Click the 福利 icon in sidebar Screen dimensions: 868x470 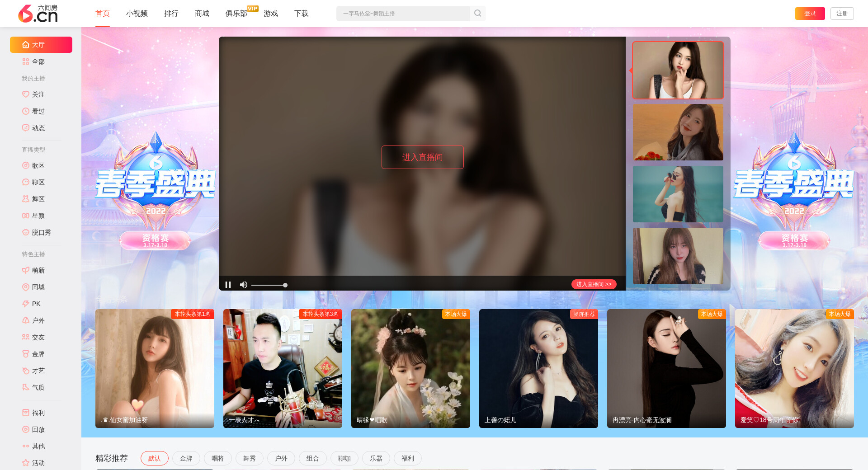pyautogui.click(x=26, y=413)
